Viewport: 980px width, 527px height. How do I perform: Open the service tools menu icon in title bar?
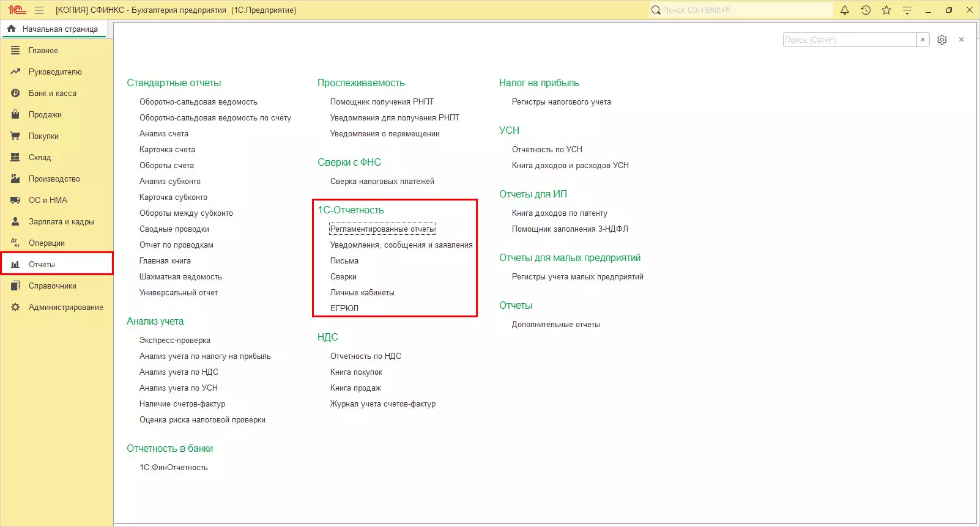907,10
